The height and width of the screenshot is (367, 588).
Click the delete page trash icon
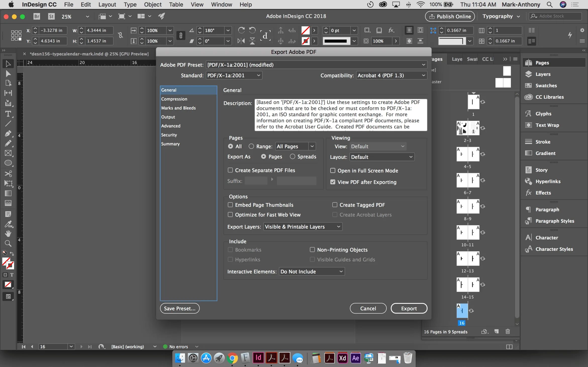click(x=508, y=332)
